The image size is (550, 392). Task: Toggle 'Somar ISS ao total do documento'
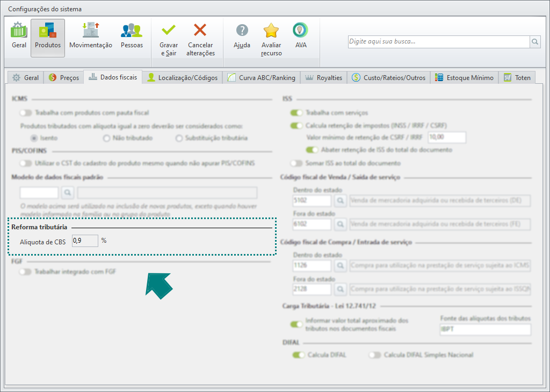pos(296,163)
